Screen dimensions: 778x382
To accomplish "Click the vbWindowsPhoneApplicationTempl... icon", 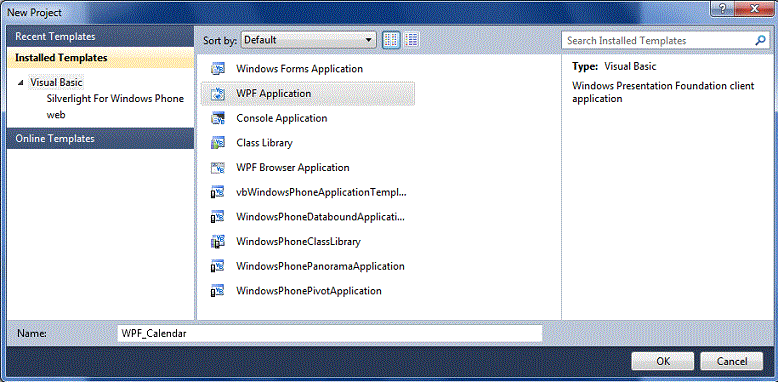I will (218, 192).
